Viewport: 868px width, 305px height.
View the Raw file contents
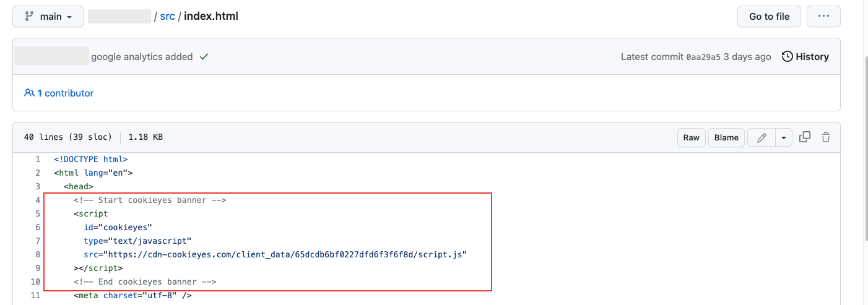click(692, 137)
